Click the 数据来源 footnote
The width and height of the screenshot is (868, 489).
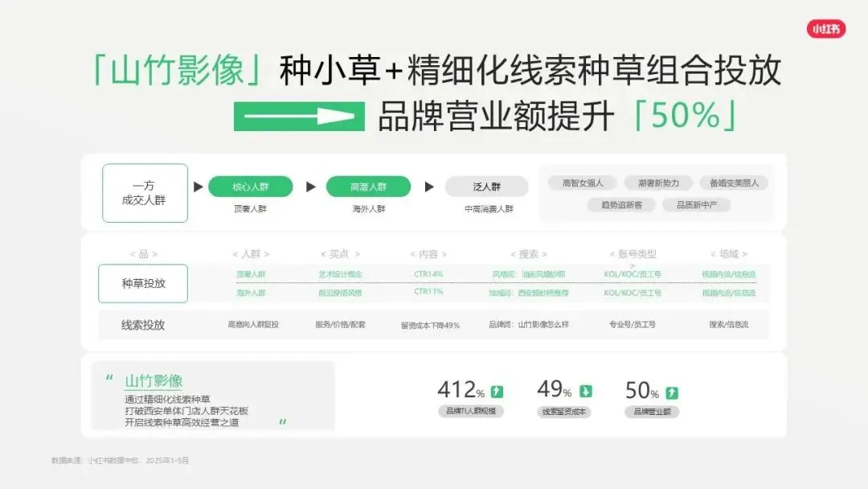click(120, 460)
